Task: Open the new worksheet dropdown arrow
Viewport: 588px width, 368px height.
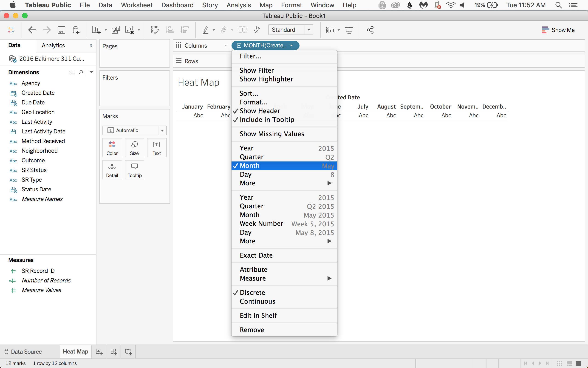Action: 106,30
